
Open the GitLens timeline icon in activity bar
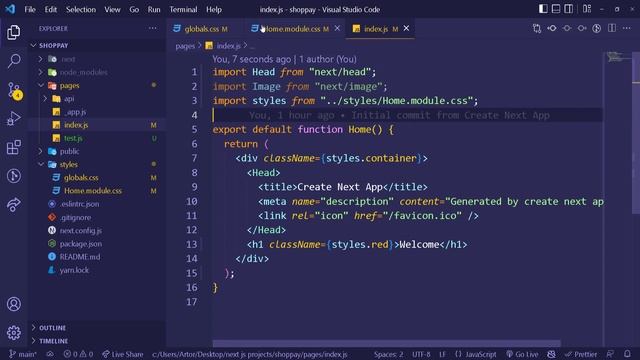pyautogui.click(x=13, y=176)
